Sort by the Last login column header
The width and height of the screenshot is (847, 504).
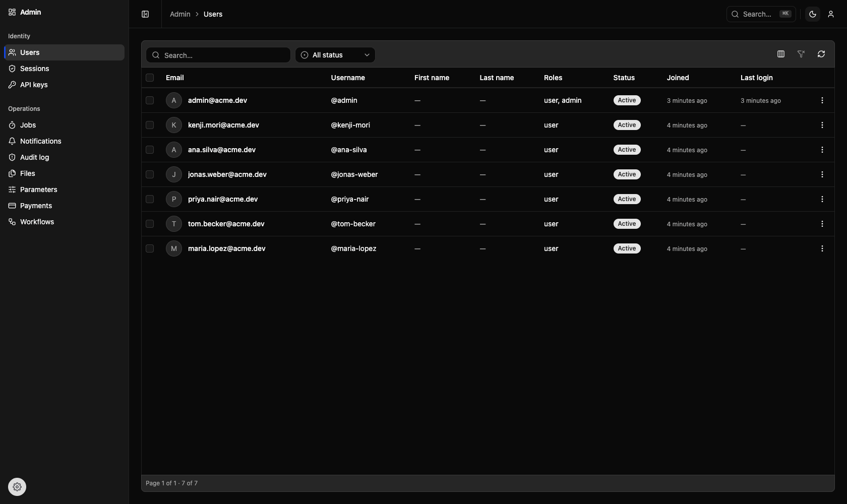pos(756,78)
